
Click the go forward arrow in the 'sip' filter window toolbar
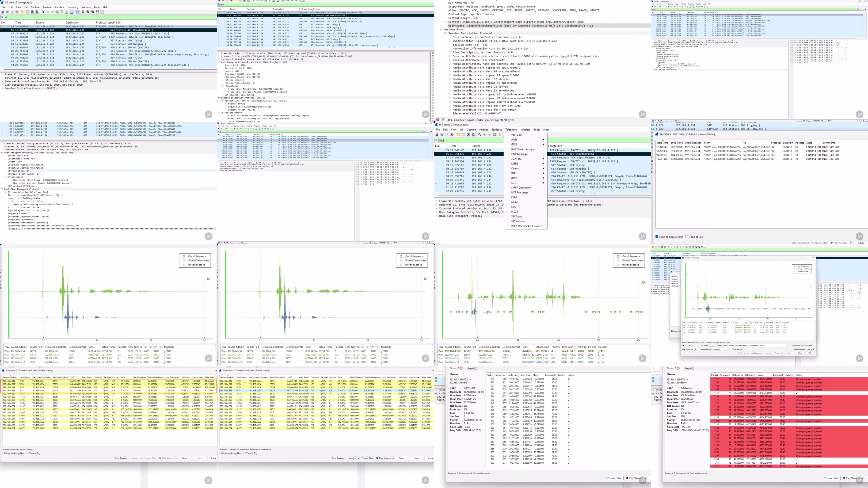(52, 12)
